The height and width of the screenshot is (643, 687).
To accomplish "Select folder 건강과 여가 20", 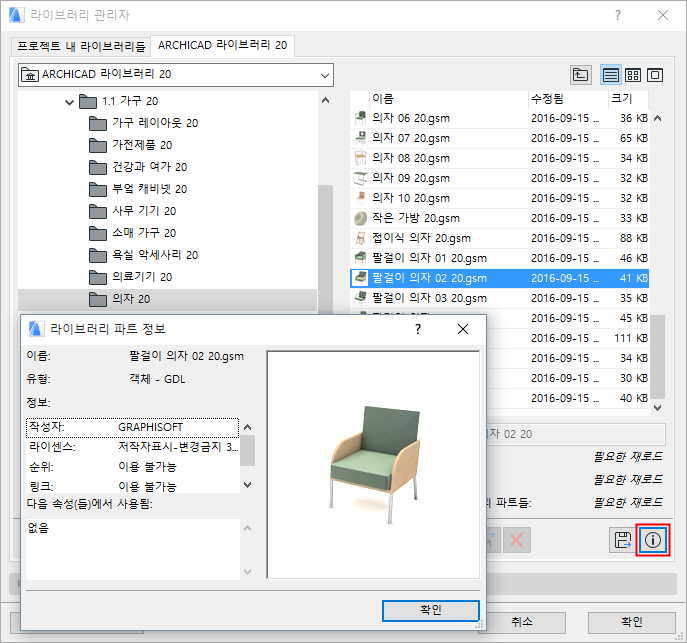I will (138, 167).
